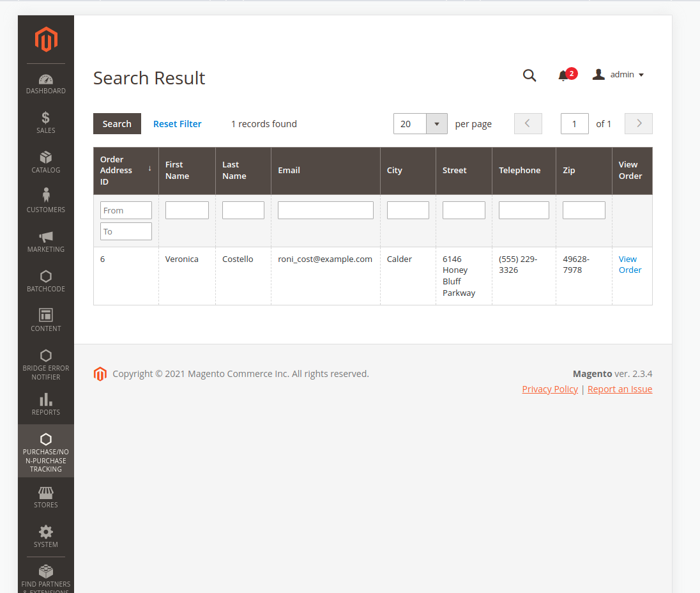Click the Email filter input field

[x=325, y=210]
